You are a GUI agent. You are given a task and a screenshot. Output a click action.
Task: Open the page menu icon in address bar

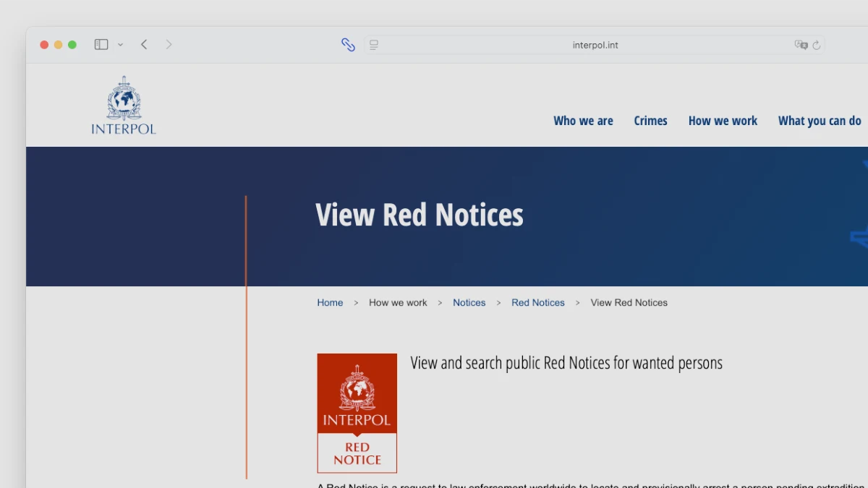pyautogui.click(x=374, y=45)
